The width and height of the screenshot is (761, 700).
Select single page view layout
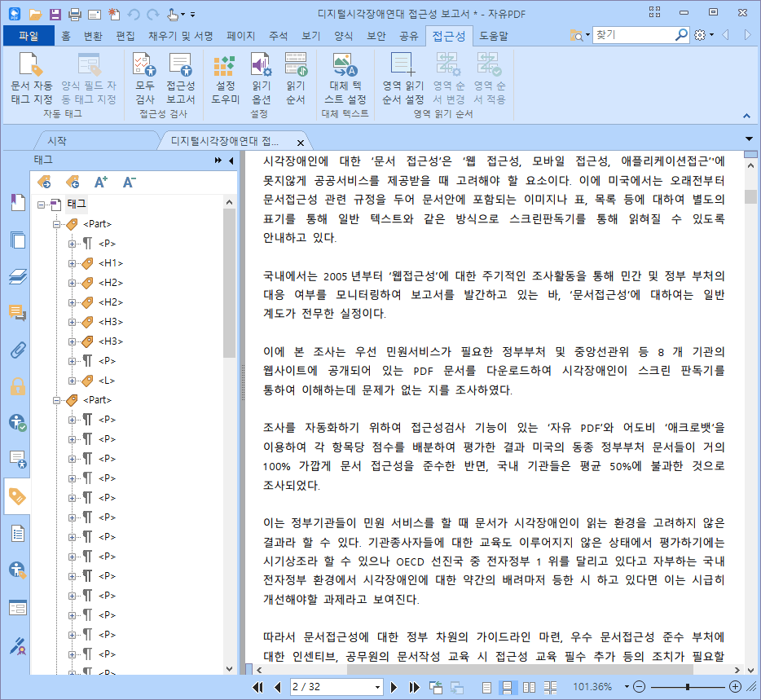[486, 687]
